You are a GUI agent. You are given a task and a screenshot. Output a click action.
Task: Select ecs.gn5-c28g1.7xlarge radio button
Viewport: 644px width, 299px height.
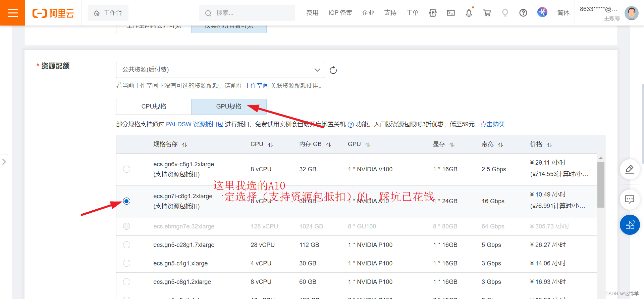[126, 245]
